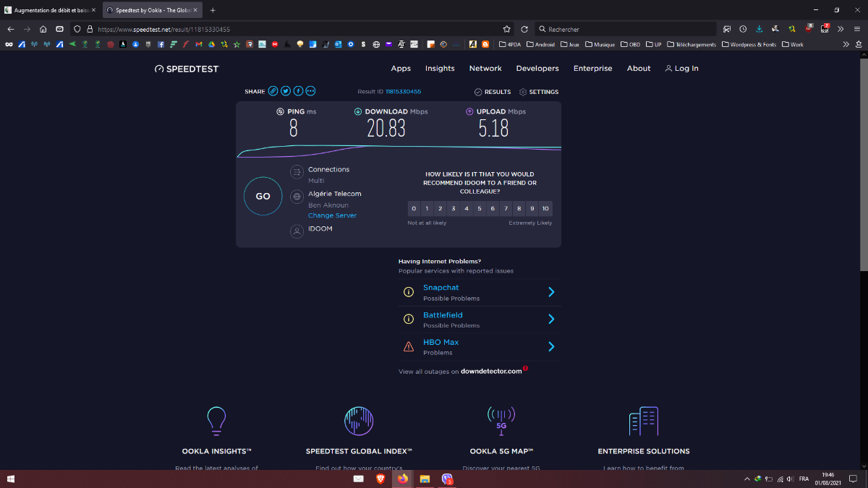Open the Musique bookmarks folder
This screenshot has width=868, height=488.
point(600,44)
